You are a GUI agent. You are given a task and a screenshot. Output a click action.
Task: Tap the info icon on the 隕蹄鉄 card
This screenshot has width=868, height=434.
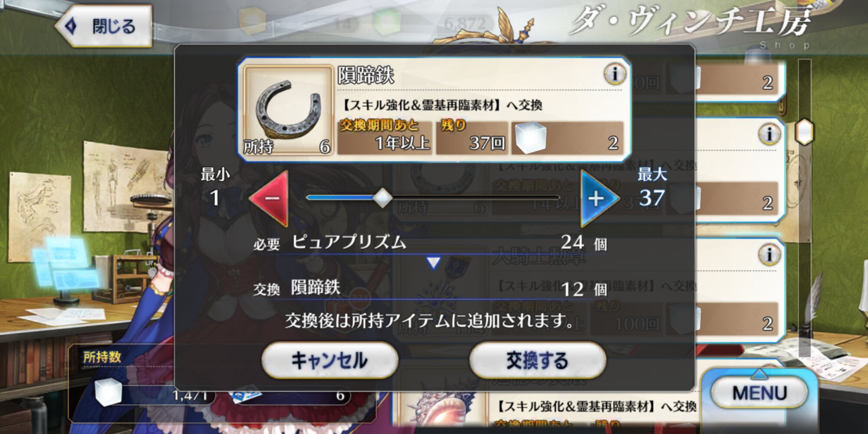click(615, 74)
